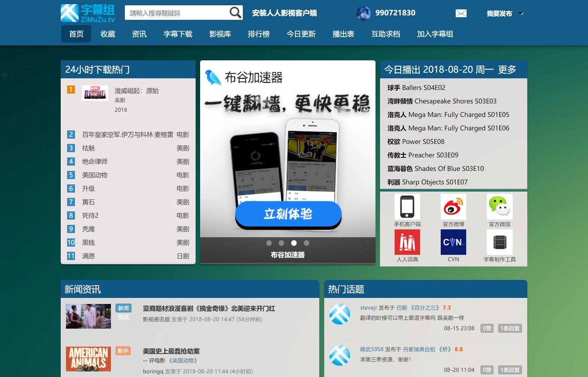Screen dimensions: 588x377
Task: Open the 人人词典 dictionary icon
Action: 407,242
